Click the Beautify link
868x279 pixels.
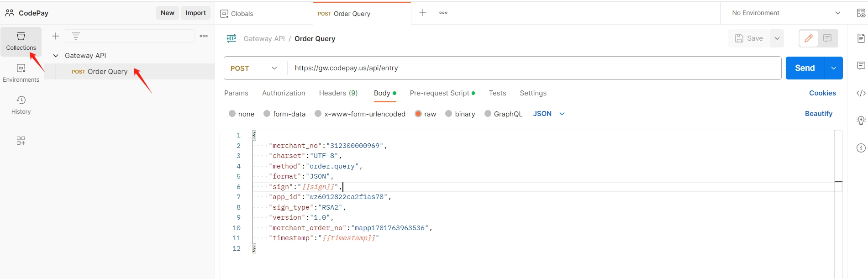pyautogui.click(x=818, y=114)
